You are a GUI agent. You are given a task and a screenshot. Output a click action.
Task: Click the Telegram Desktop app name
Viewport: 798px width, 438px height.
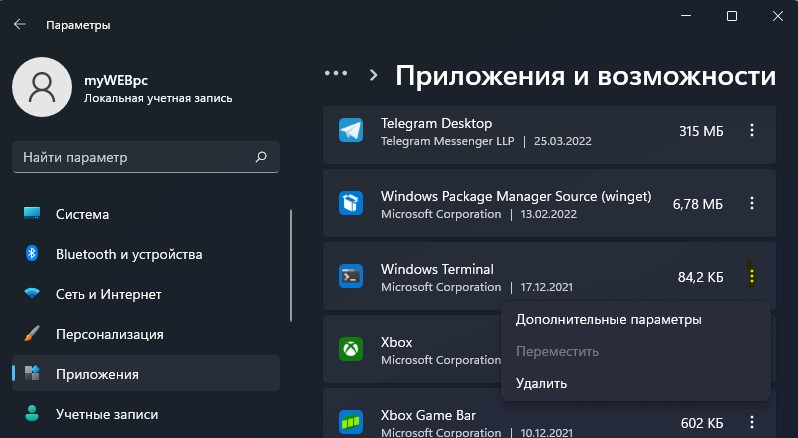[437, 124]
